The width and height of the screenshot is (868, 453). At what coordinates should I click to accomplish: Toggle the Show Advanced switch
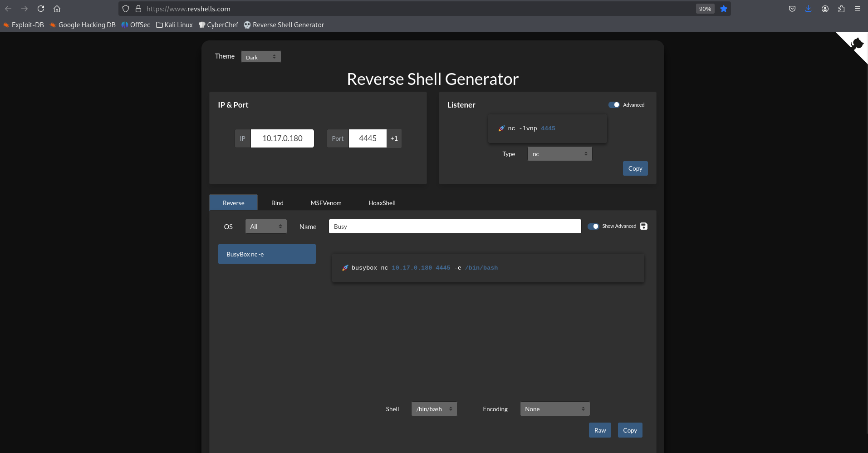click(x=593, y=226)
